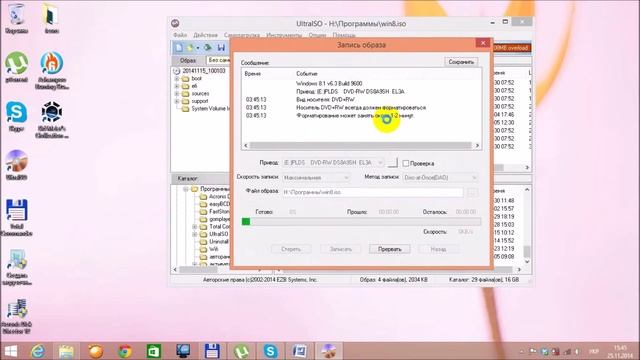
Task: Expand the sources folder in image tree
Action: click(177, 93)
